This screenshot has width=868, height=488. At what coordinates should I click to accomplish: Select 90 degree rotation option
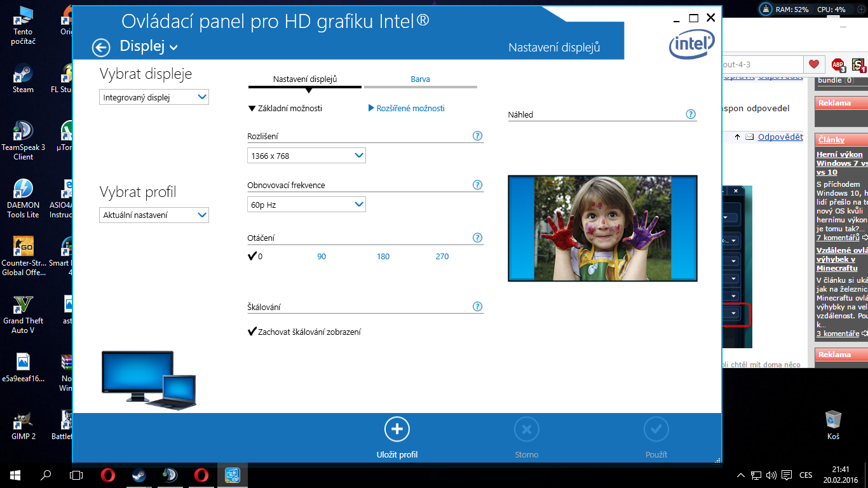(322, 257)
